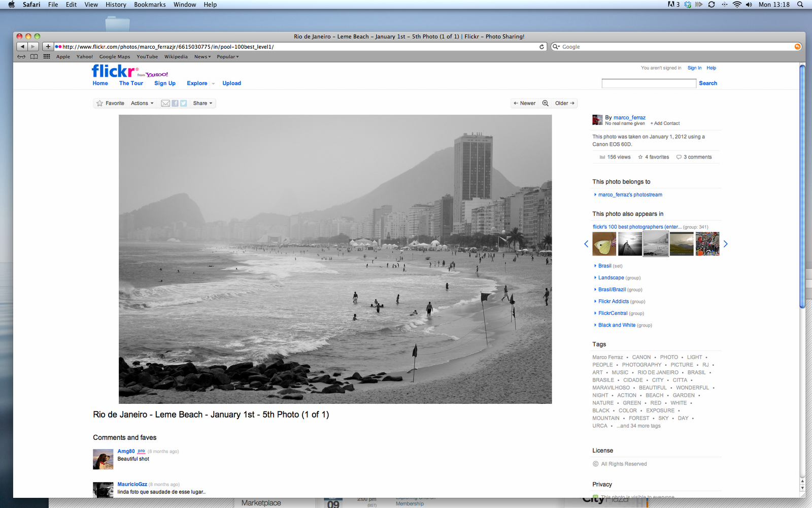Show the '...and 34 more tags' link
The image size is (812, 508).
(x=639, y=426)
